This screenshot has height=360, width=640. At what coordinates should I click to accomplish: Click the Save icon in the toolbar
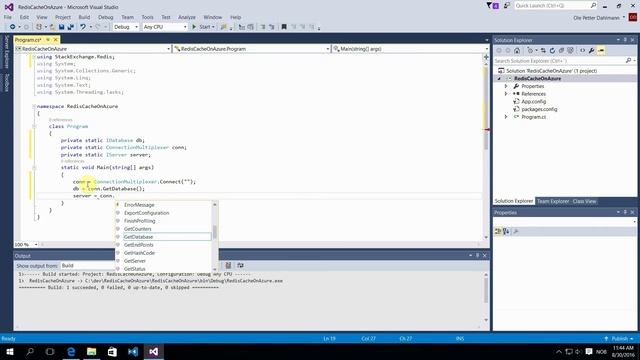point(61,27)
